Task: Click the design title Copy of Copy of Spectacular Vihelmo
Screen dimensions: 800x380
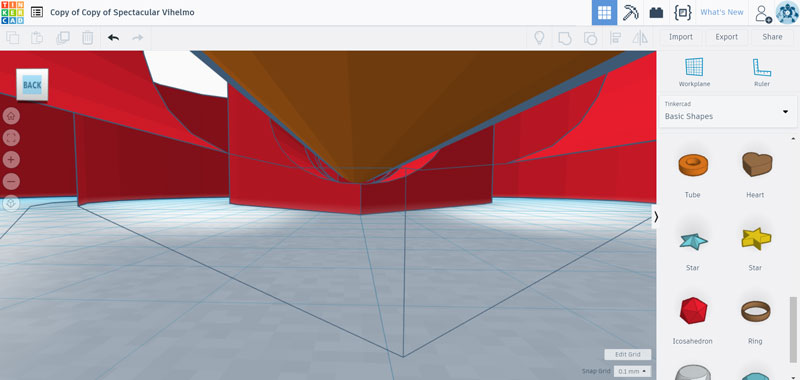Action: pos(122,12)
